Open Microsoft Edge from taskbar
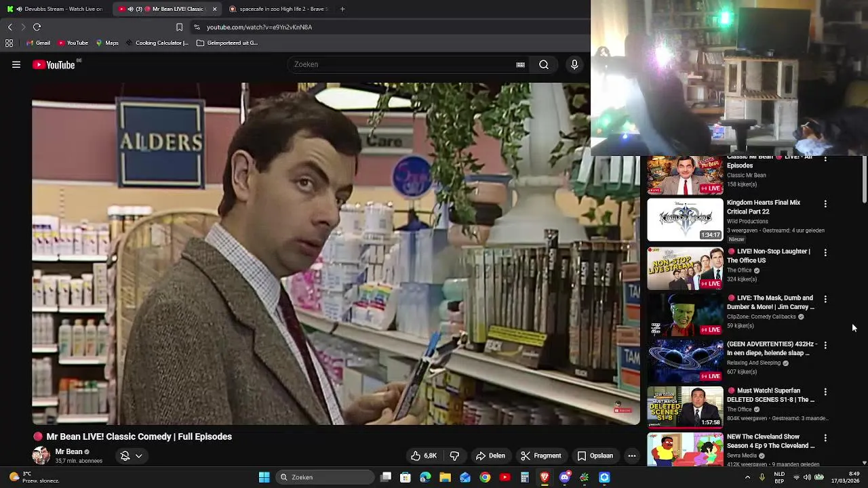This screenshot has height=488, width=868. (x=425, y=477)
